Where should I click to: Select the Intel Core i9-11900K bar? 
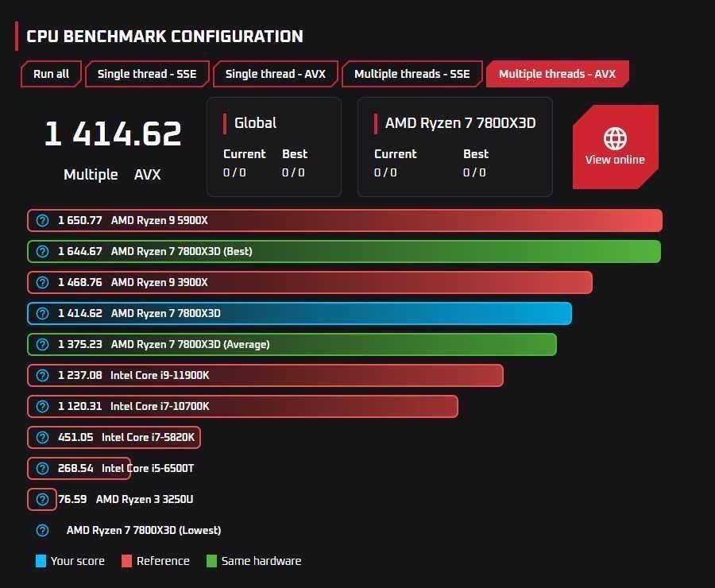[265, 375]
